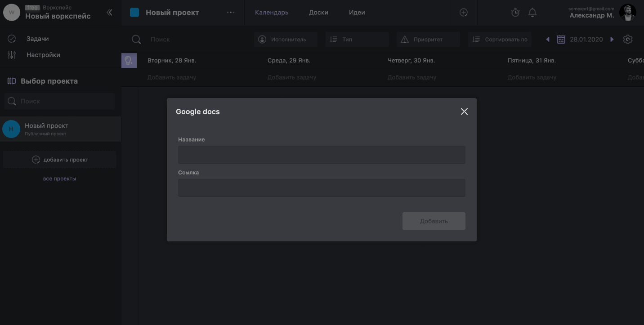
Task: Open the Приоритет filter dropdown
Action: (x=428, y=40)
